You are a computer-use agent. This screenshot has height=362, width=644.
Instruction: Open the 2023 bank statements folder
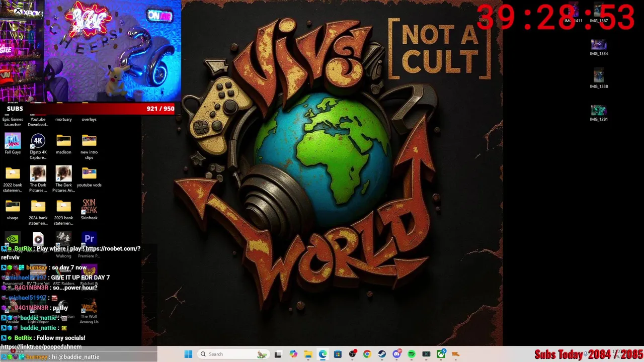pos(63,212)
